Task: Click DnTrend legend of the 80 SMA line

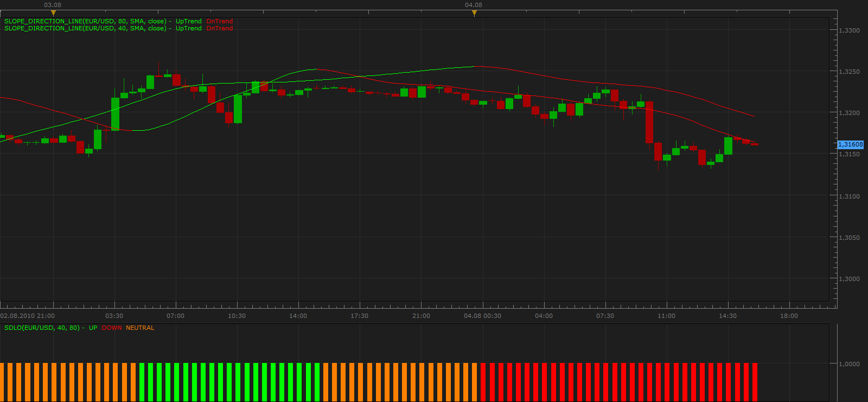Action: point(220,21)
